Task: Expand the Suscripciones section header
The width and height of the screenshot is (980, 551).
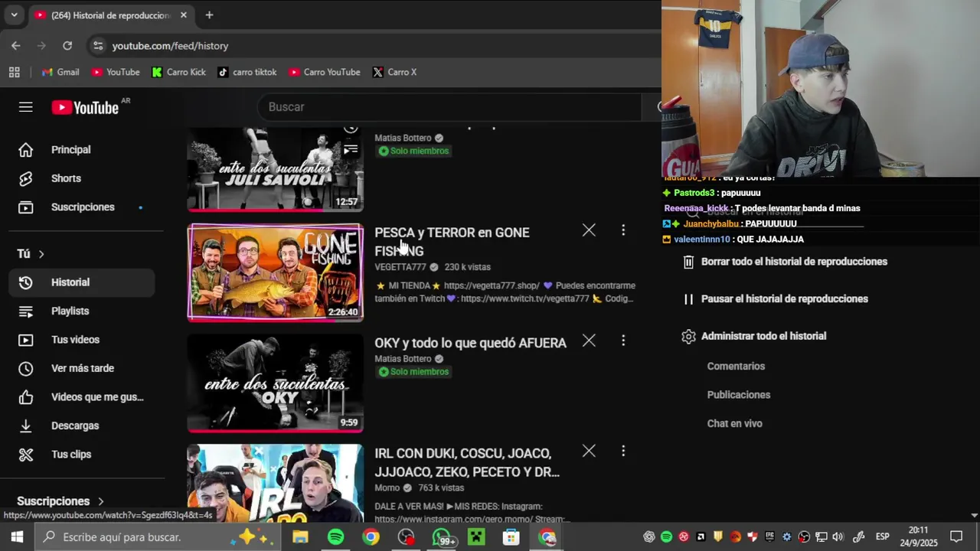Action: click(60, 501)
